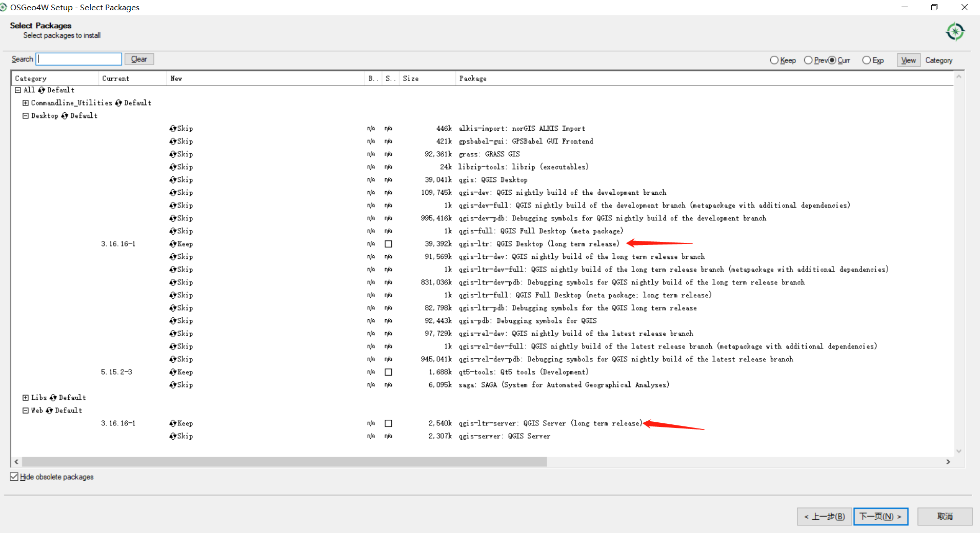Cycle action icon for qgis-dev nightly build
The image size is (980, 533).
tap(173, 193)
